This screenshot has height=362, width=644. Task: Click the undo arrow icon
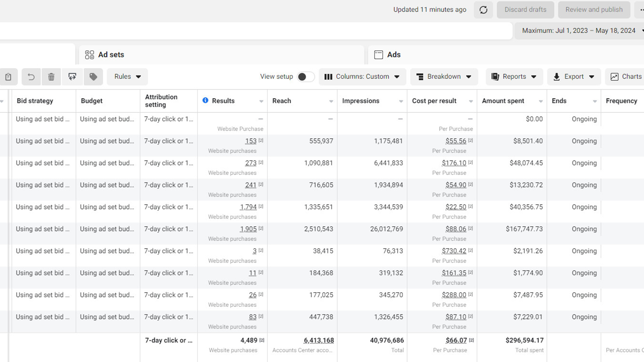coord(31,77)
